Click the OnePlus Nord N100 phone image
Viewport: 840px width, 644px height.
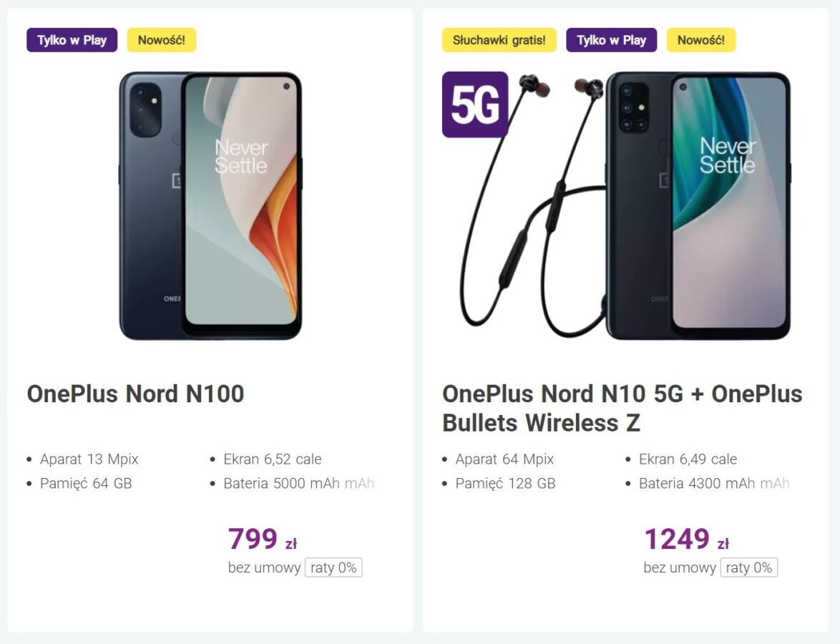click(x=210, y=206)
